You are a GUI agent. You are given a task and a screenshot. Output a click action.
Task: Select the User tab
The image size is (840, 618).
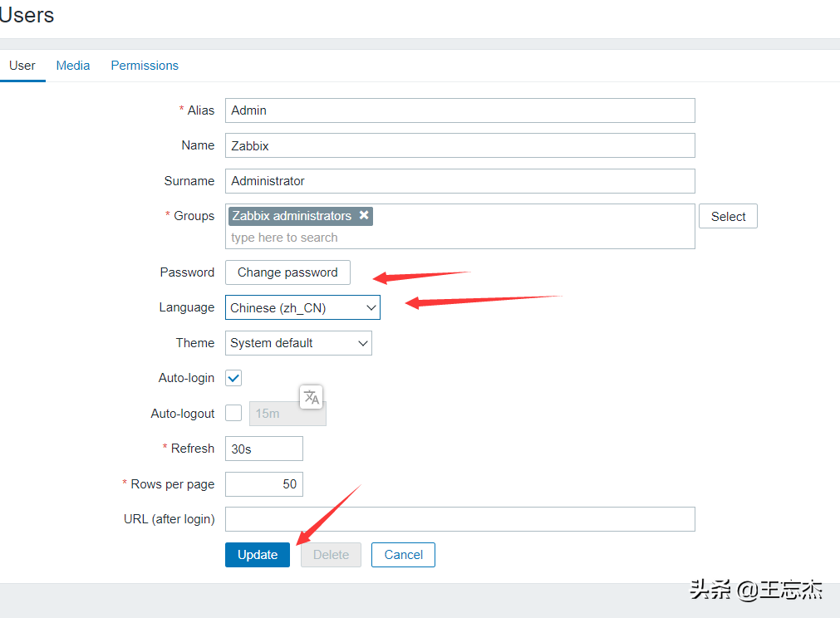22,66
